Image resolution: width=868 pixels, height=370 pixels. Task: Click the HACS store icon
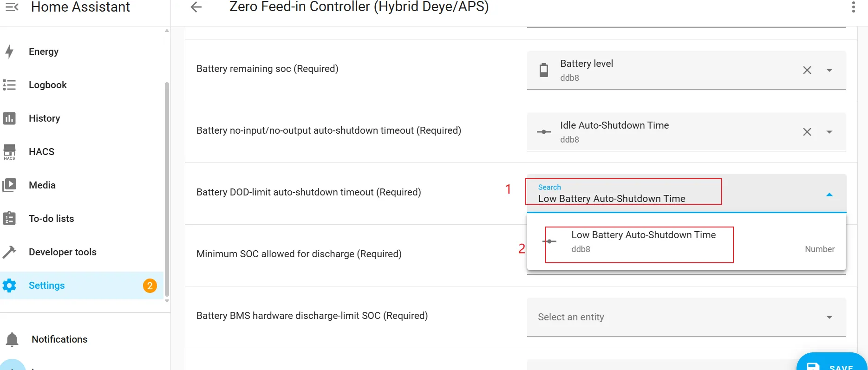9,152
